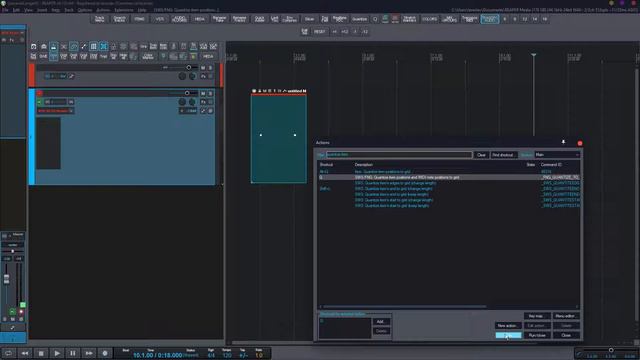Pin the Actions window with the pin icon

tap(563, 142)
